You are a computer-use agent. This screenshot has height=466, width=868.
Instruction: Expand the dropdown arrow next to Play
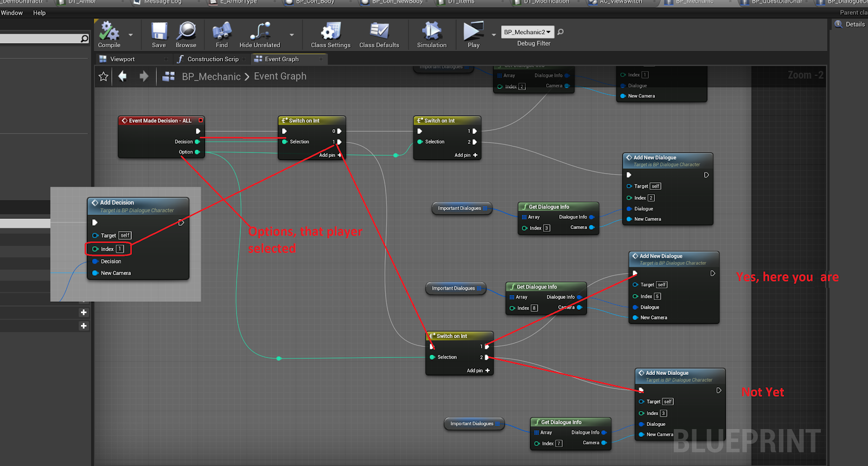(494, 35)
